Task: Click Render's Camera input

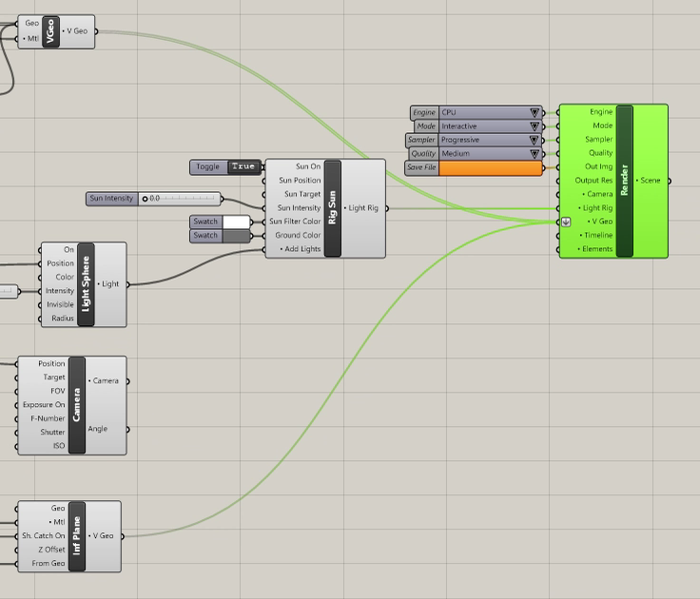Action: [598, 194]
